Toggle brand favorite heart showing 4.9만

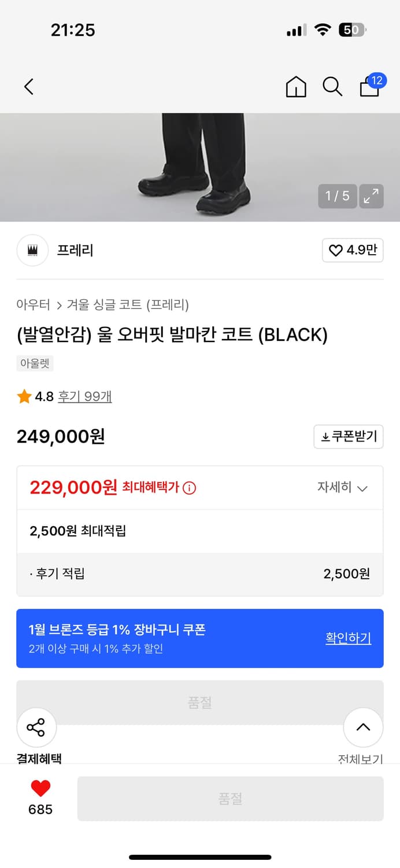[352, 250]
